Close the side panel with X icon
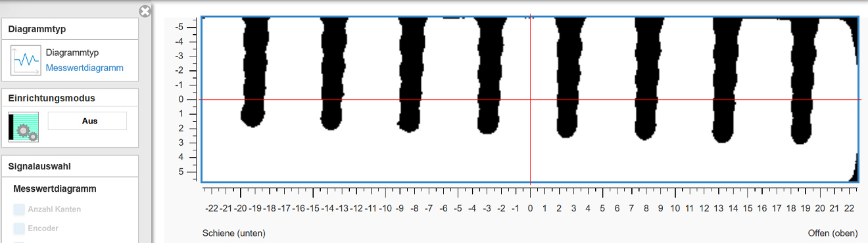This screenshot has height=243, width=868. [x=145, y=11]
